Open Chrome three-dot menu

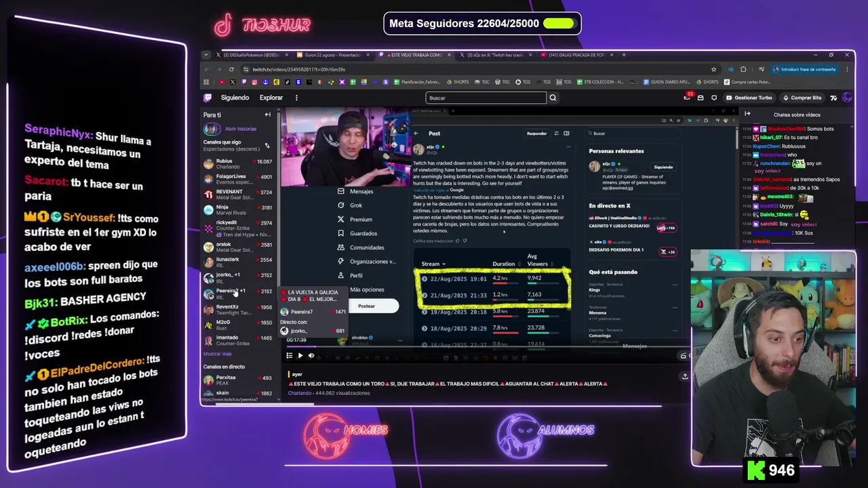tap(847, 69)
